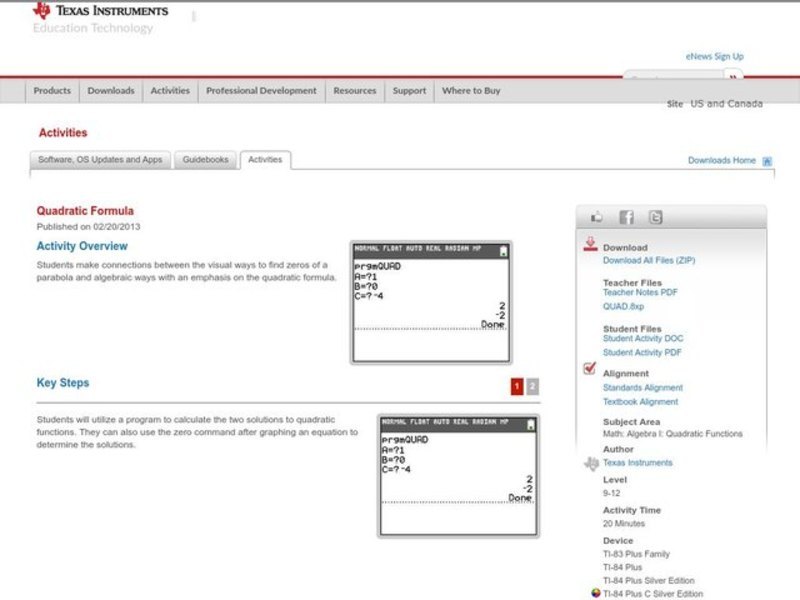Open the Standards Alignment link
This screenshot has height=600, width=800.
click(643, 388)
